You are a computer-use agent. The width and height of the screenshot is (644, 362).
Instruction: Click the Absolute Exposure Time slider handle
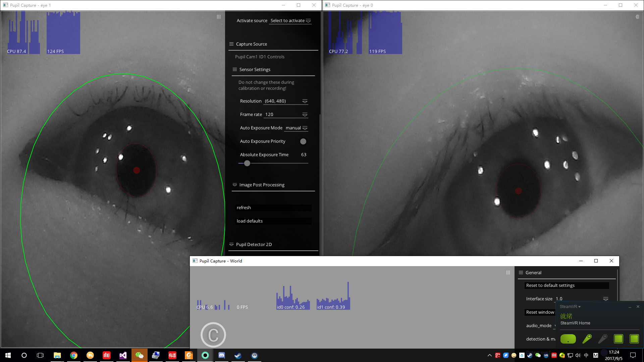pos(247,163)
